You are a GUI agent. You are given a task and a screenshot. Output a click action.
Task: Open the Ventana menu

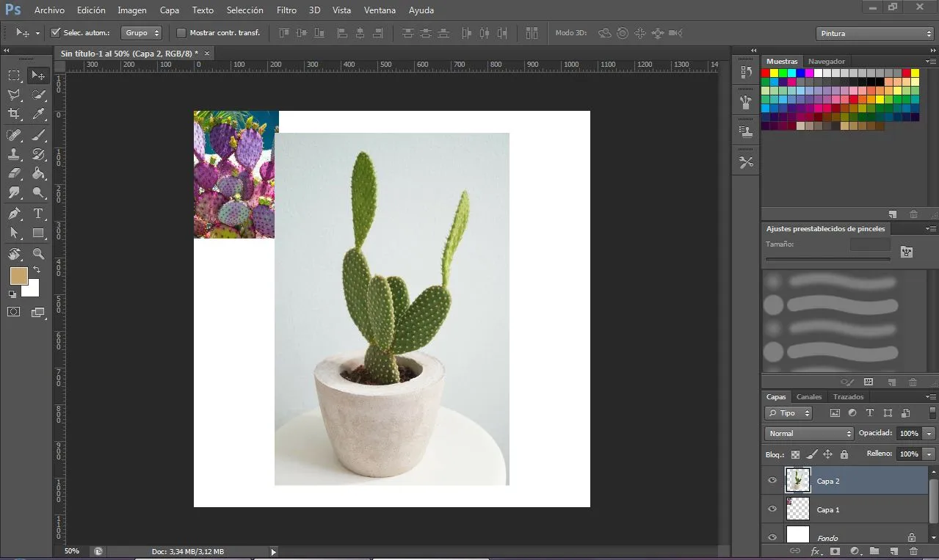click(x=380, y=10)
